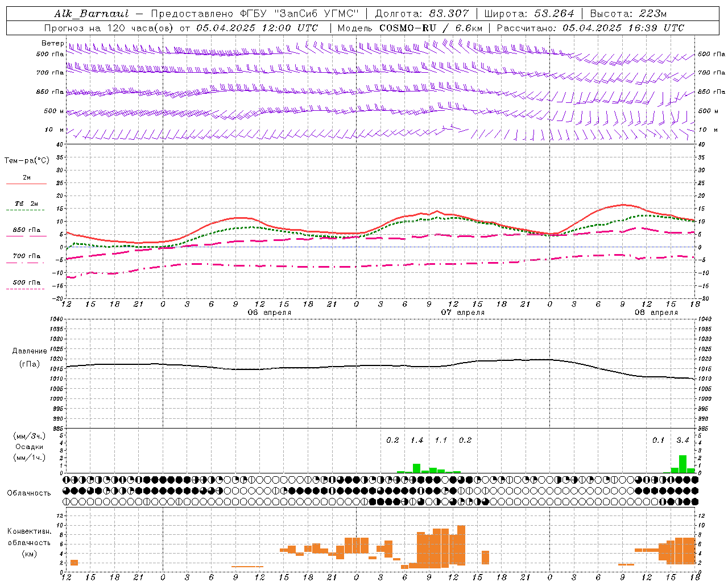Click the 1040 value on left pressure axis
Image resolution: width=728 pixels, height=582 pixels.
[x=57, y=319]
